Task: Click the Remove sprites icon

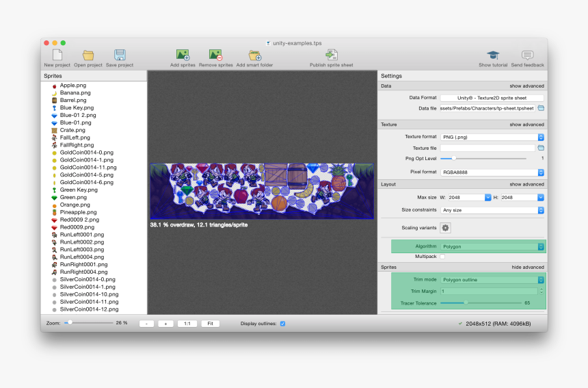Action: (x=215, y=55)
